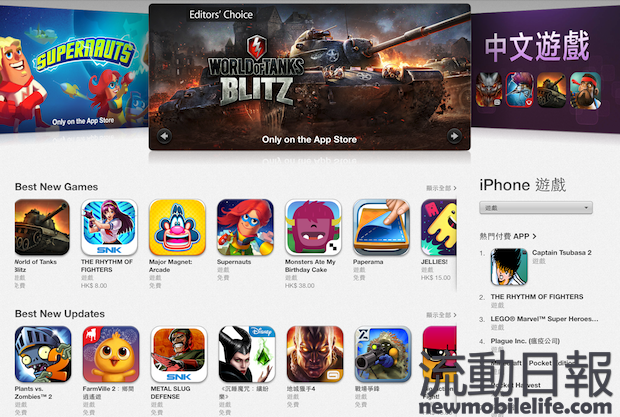Open the Supernauts featured banner
The height and width of the screenshot is (417, 620).
coord(74,71)
